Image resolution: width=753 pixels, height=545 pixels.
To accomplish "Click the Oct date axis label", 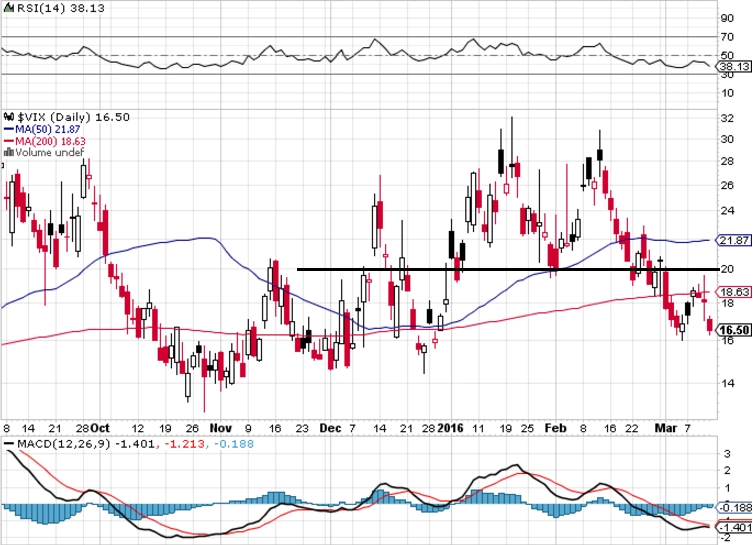I will pos(100,428).
